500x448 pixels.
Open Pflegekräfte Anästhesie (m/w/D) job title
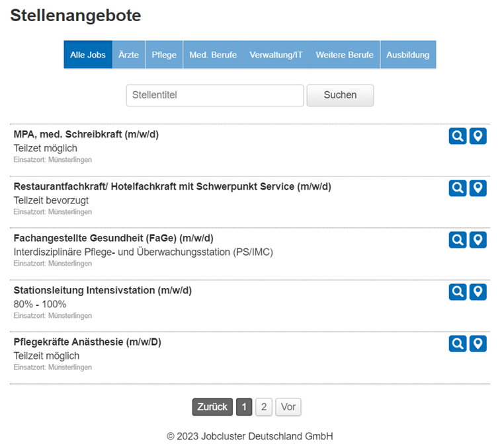point(87,342)
